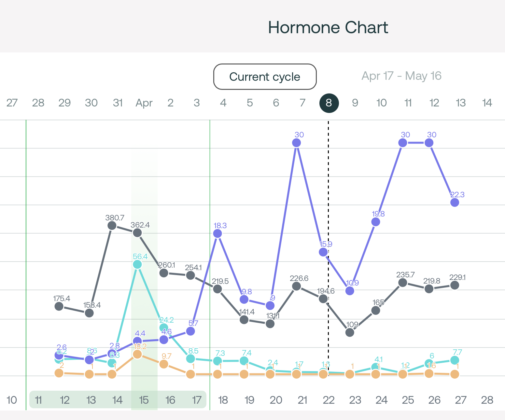Select cycle day 15 on the bottom axis

pyautogui.click(x=144, y=400)
